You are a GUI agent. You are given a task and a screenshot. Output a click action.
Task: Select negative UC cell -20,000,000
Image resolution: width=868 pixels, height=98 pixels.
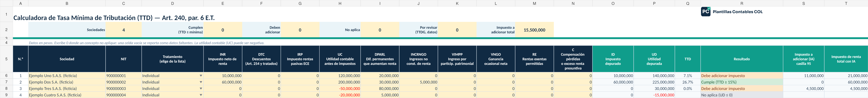tap(340, 95)
